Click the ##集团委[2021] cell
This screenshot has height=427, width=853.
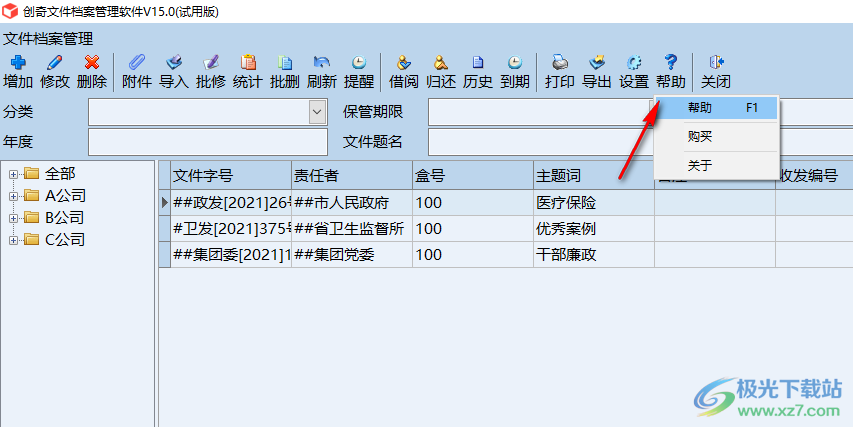click(231, 255)
